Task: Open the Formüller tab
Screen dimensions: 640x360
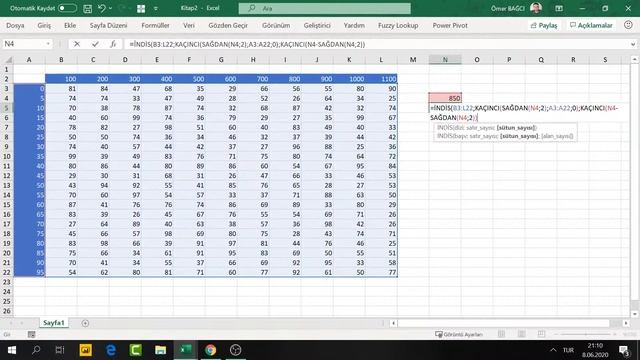Action: click(155, 25)
